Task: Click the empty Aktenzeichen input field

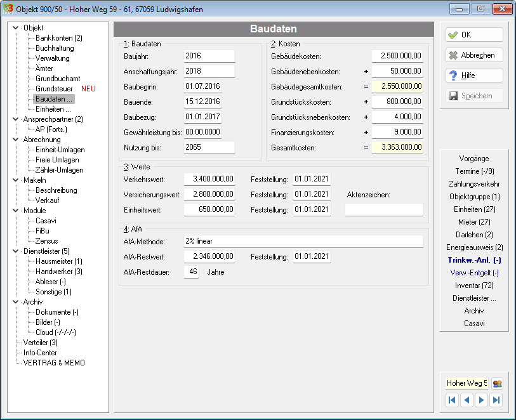Action: click(384, 209)
